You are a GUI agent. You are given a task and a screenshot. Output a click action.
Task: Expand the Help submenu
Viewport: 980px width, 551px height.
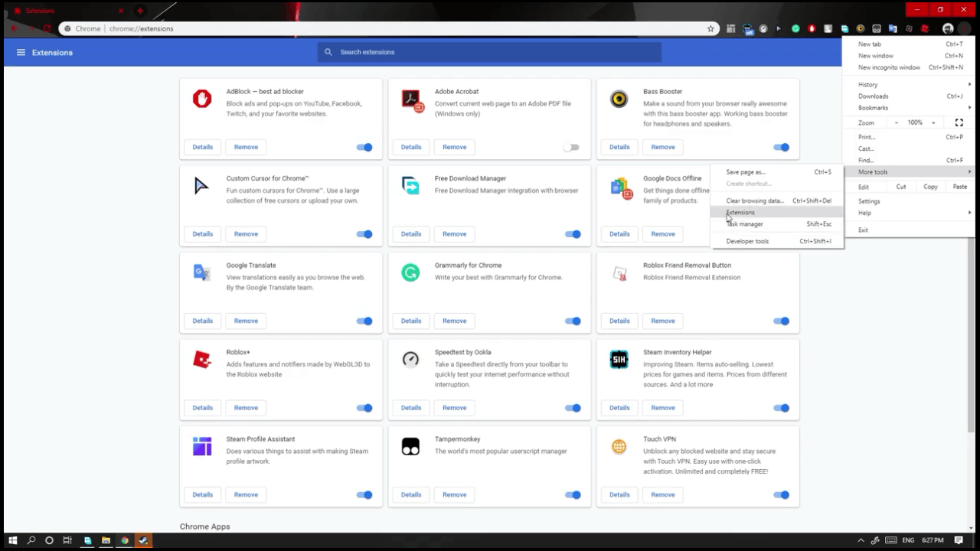tap(908, 213)
